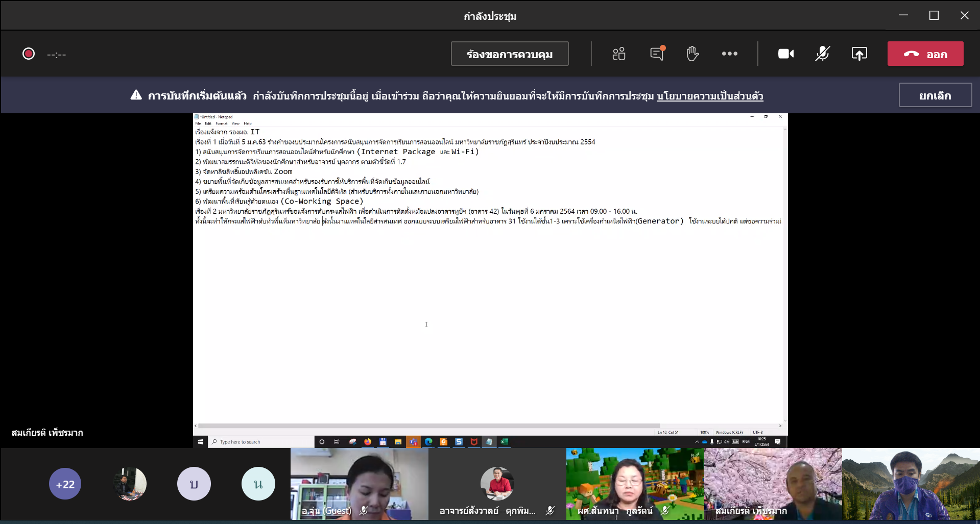Screen dimensions: 980x524
Task: Open the share content tray
Action: tap(859, 54)
